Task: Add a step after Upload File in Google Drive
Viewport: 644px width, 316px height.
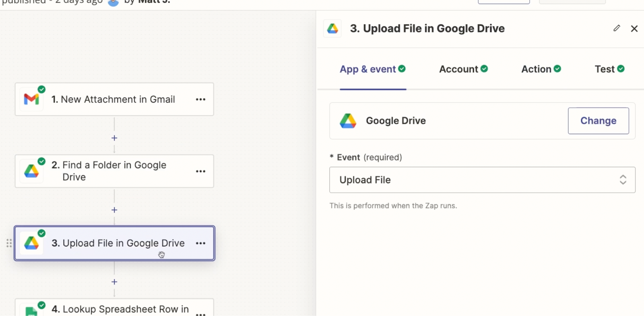Action: click(114, 282)
